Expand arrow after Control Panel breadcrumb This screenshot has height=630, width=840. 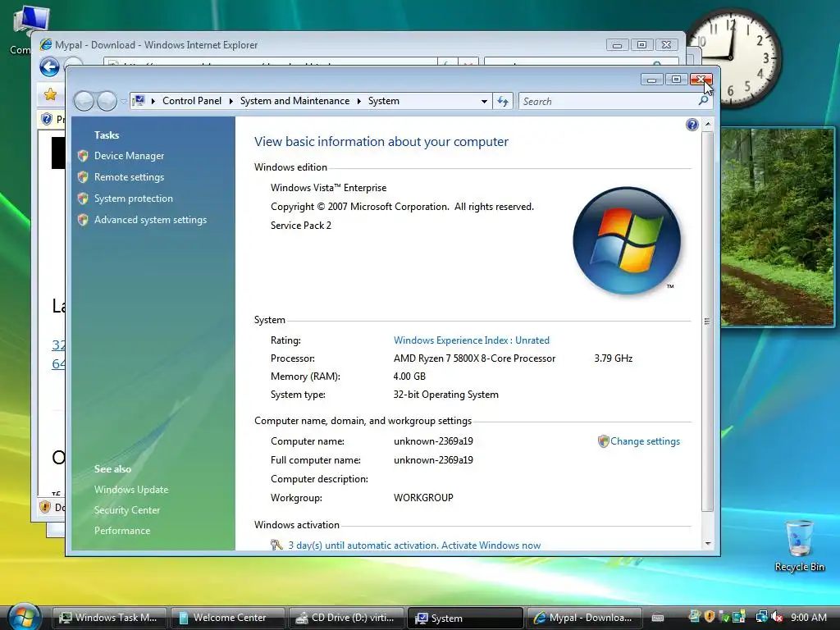231,101
